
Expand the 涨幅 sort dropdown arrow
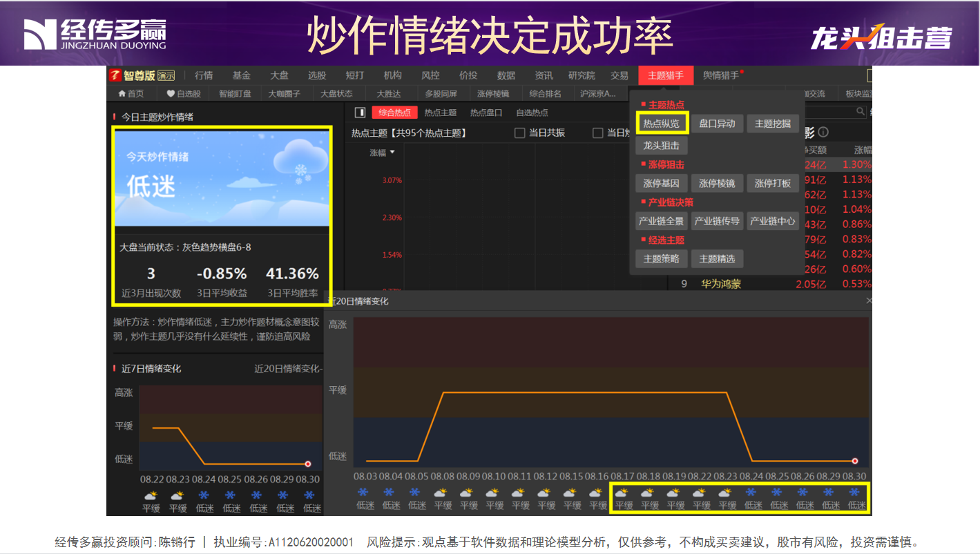(x=392, y=153)
